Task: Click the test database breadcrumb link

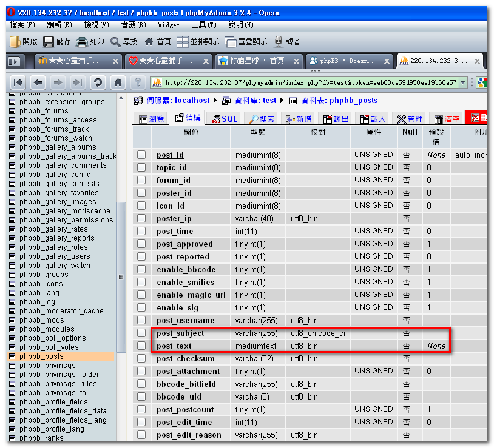Action: pyautogui.click(x=255, y=101)
